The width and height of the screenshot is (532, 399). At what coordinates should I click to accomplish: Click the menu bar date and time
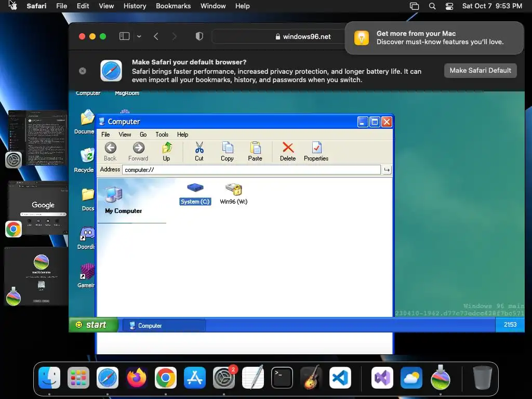point(492,6)
